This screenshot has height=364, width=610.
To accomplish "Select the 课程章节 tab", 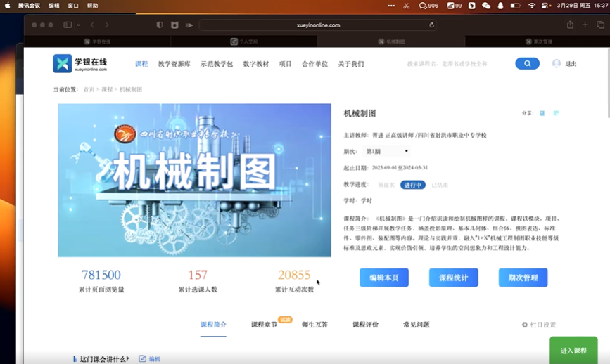I will (264, 325).
